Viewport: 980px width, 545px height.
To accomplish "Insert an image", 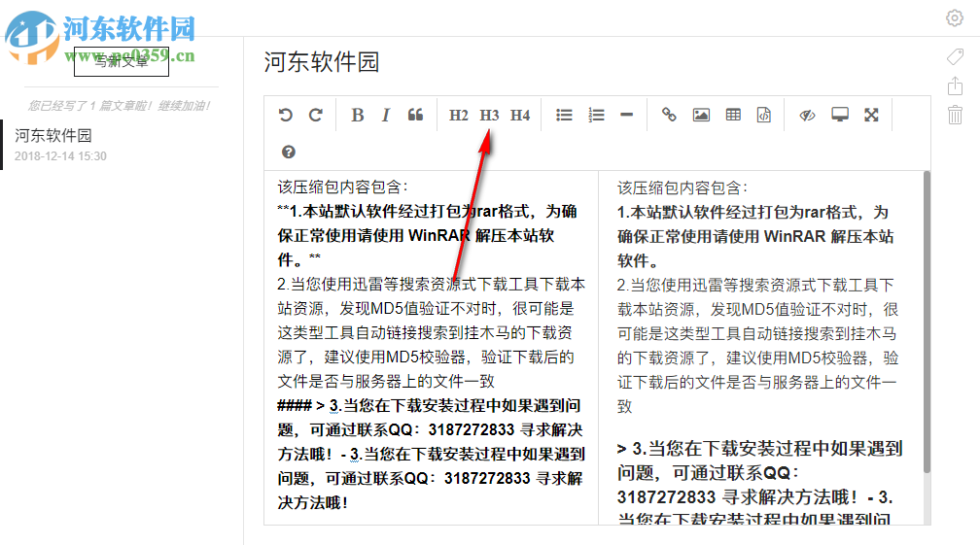I will click(x=701, y=115).
